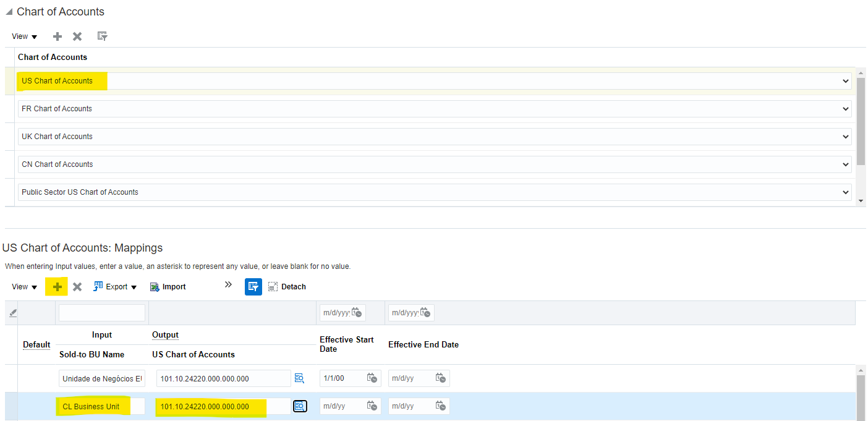Viewport: 868px width, 421px height.
Task: Toggle the blue Query By Example filter in Mappings
Action: click(253, 287)
